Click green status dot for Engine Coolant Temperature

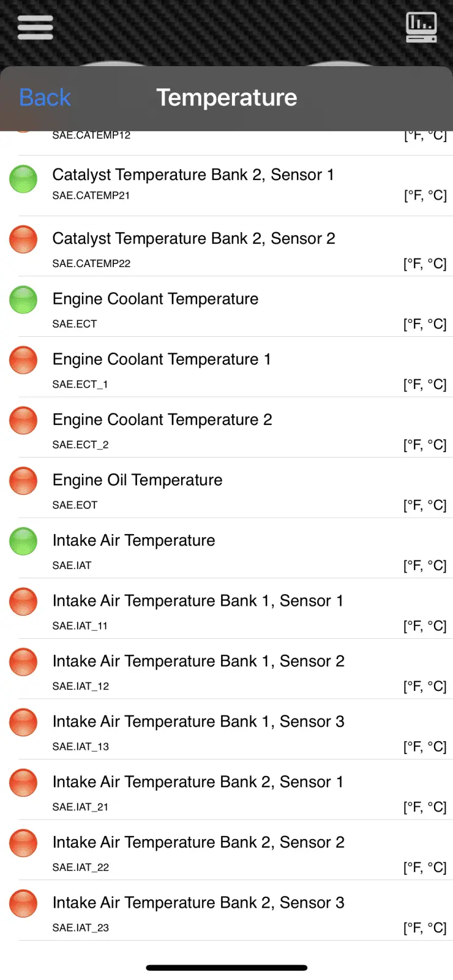(x=23, y=300)
